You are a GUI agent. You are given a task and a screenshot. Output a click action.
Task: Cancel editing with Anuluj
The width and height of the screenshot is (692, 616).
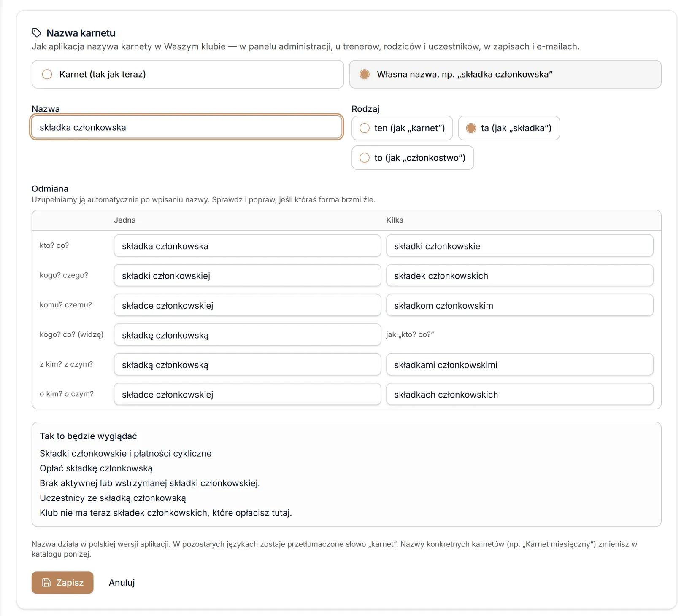coord(122,583)
